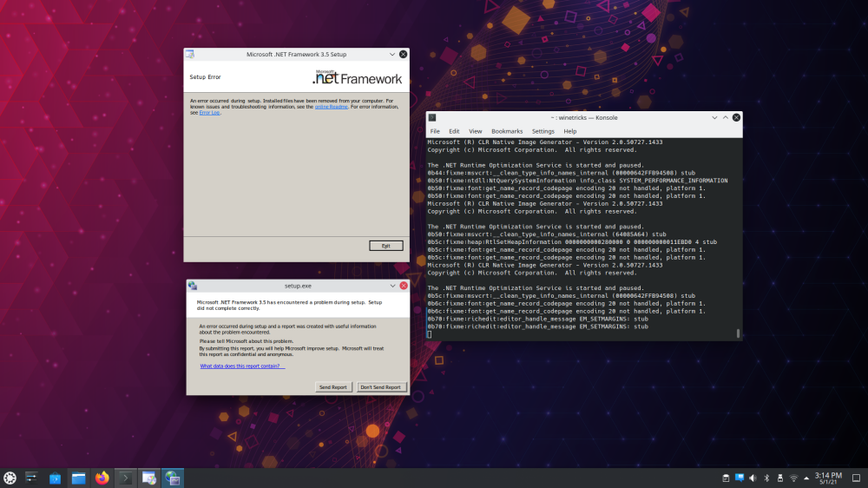Screen dimensions: 868x488
Task: Click the Don't Send Report button
Action: [380, 387]
